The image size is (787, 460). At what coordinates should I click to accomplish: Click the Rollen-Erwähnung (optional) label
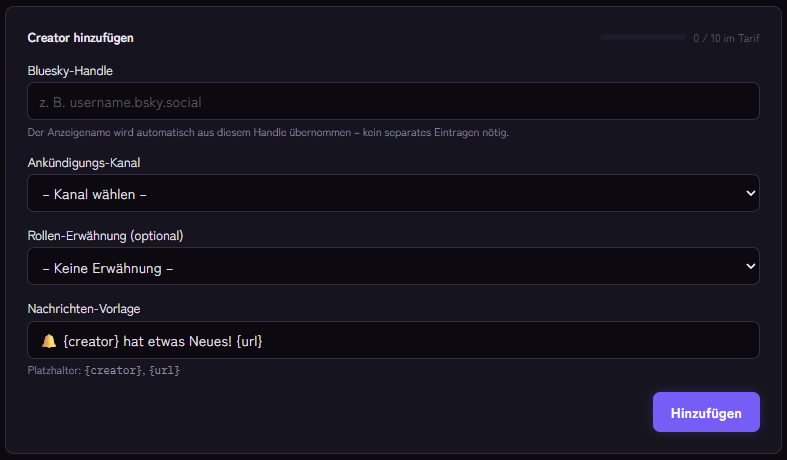[x=105, y=236]
